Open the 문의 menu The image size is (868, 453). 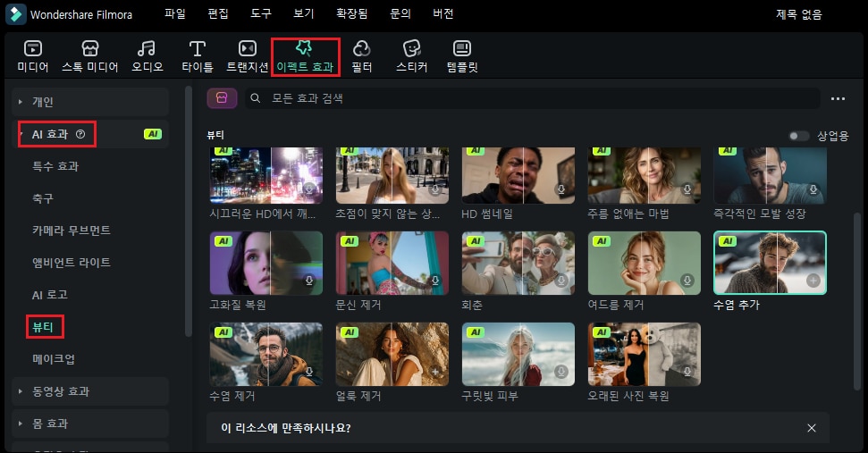(x=400, y=13)
